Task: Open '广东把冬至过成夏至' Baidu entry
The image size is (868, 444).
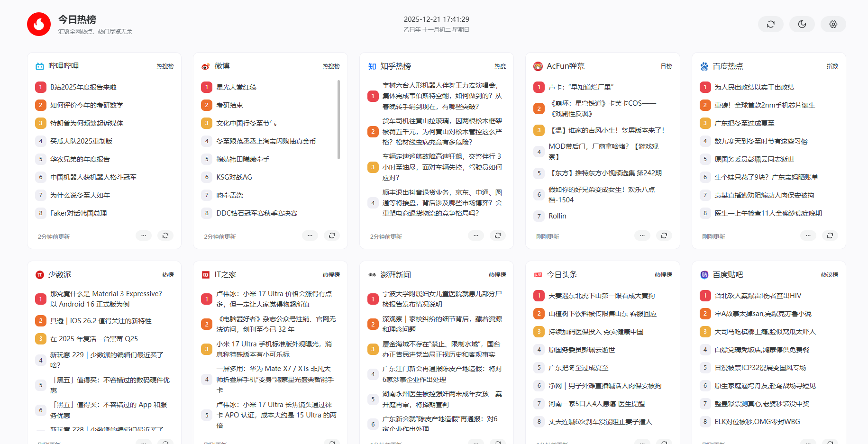Action: click(745, 123)
